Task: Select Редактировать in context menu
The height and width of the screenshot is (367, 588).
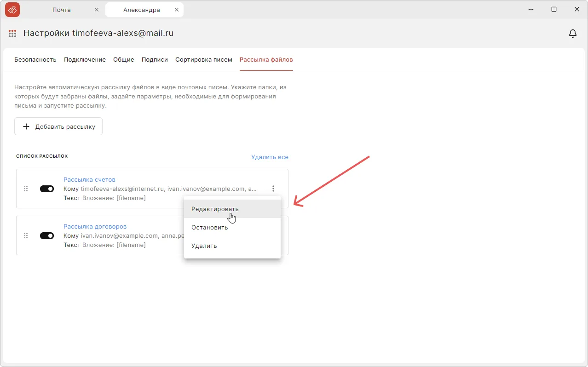Action: [215, 209]
